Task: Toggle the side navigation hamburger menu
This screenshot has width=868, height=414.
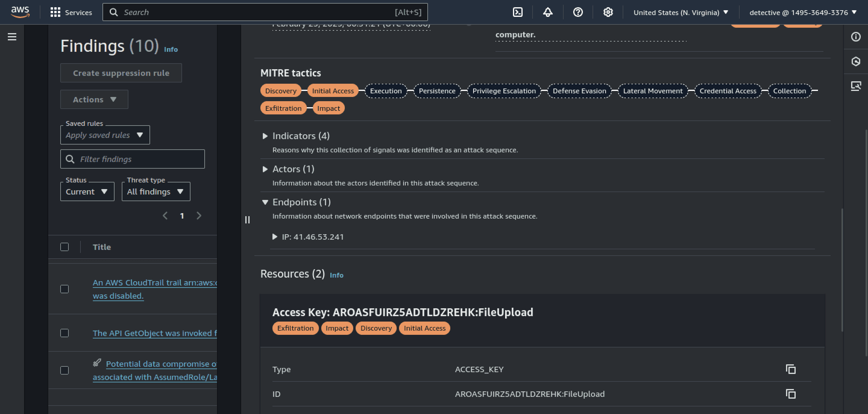Action: [x=12, y=37]
